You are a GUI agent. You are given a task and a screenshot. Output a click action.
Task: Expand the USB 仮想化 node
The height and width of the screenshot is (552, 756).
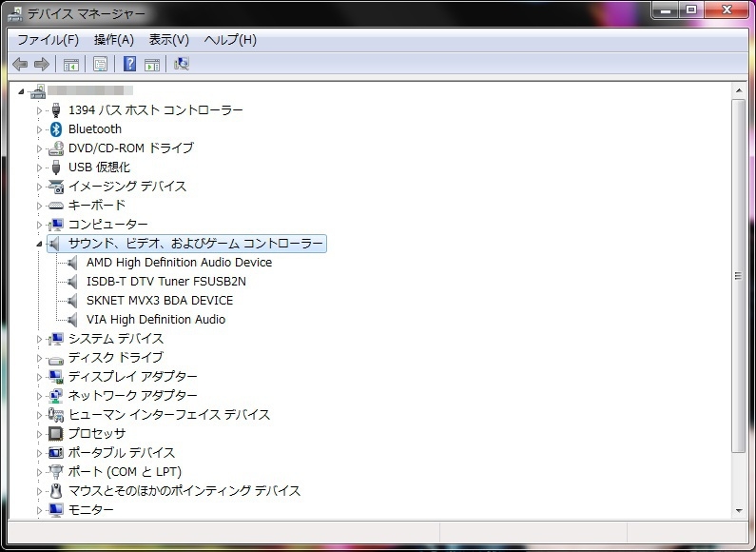40,168
